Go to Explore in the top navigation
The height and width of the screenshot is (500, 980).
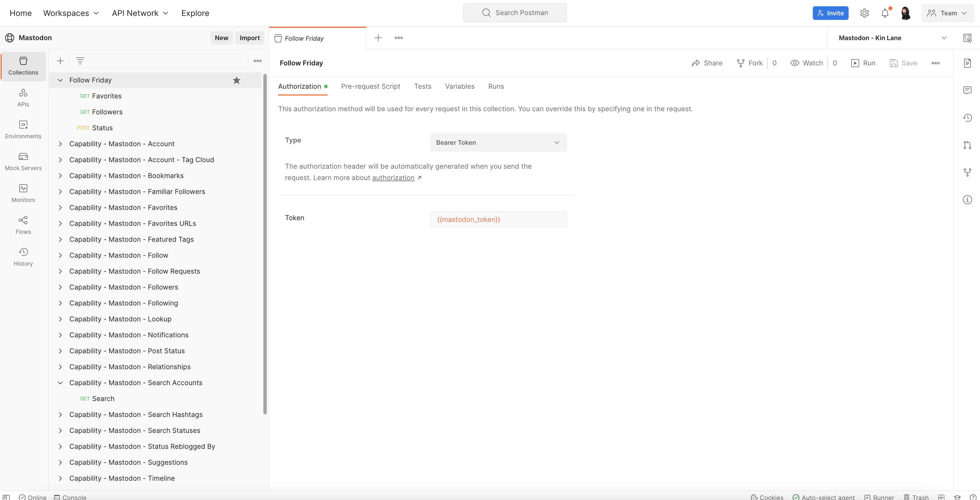195,13
